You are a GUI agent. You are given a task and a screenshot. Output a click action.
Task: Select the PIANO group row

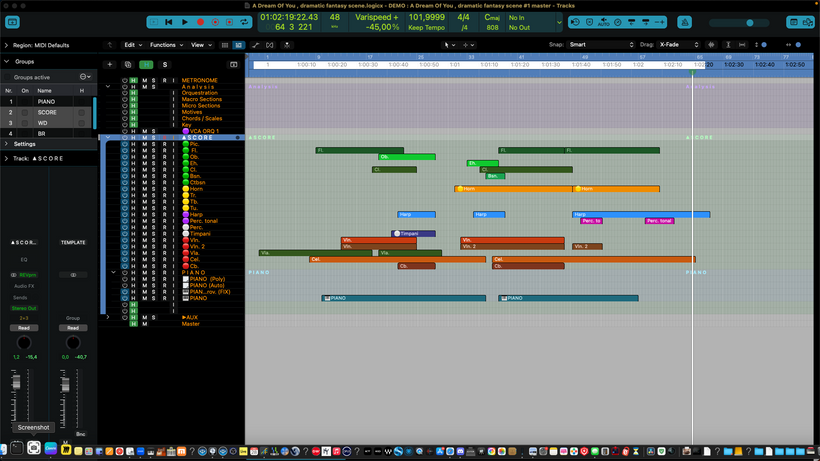47,101
